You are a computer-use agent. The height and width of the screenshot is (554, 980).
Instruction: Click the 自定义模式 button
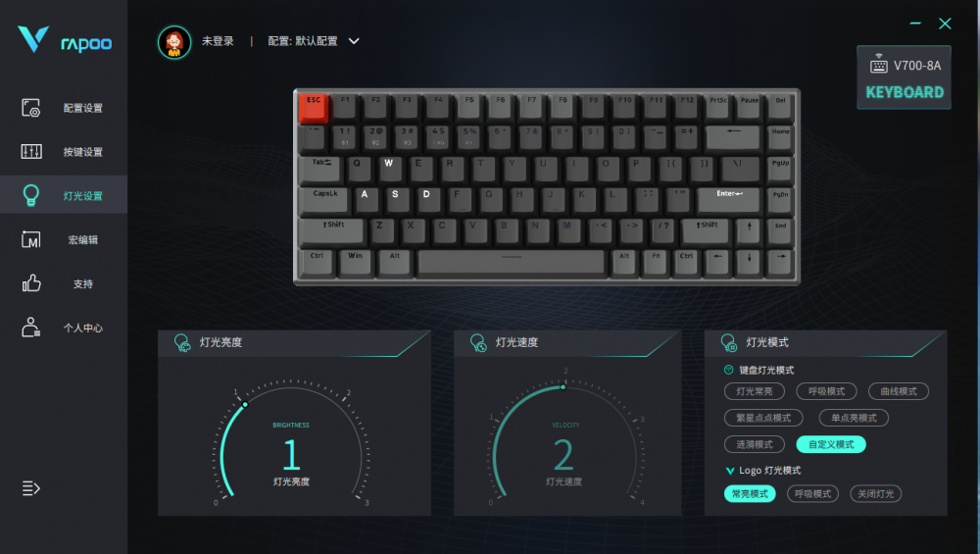831,444
